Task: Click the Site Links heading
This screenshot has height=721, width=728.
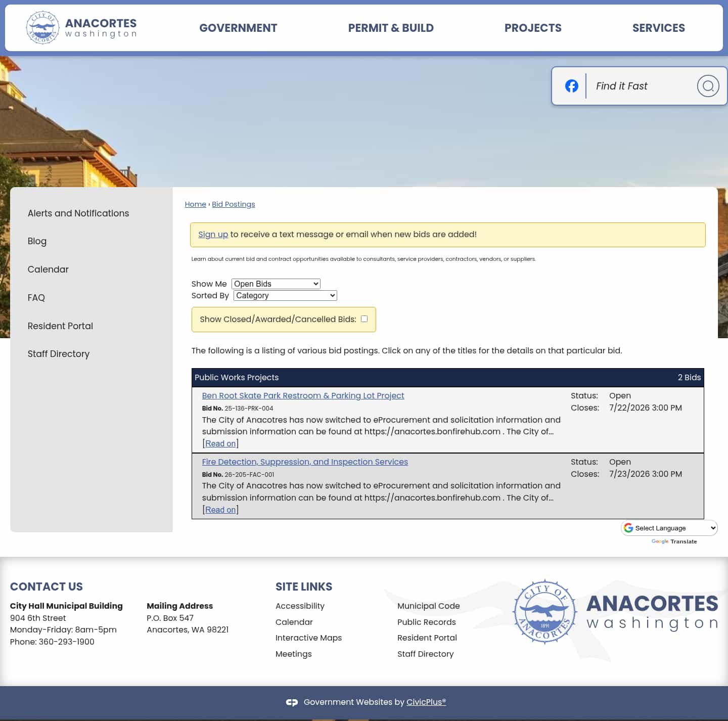Action: pyautogui.click(x=304, y=587)
